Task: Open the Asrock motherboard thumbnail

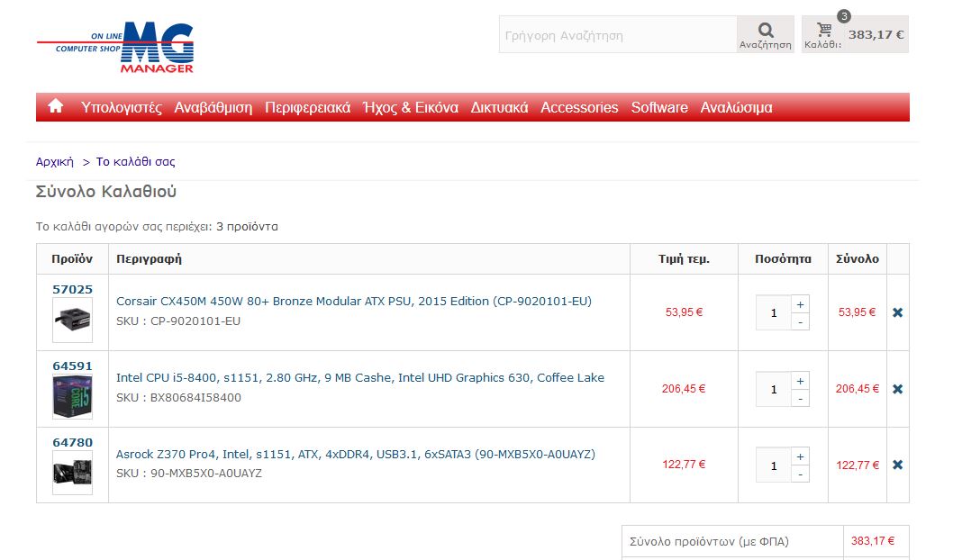Action: tap(72, 473)
